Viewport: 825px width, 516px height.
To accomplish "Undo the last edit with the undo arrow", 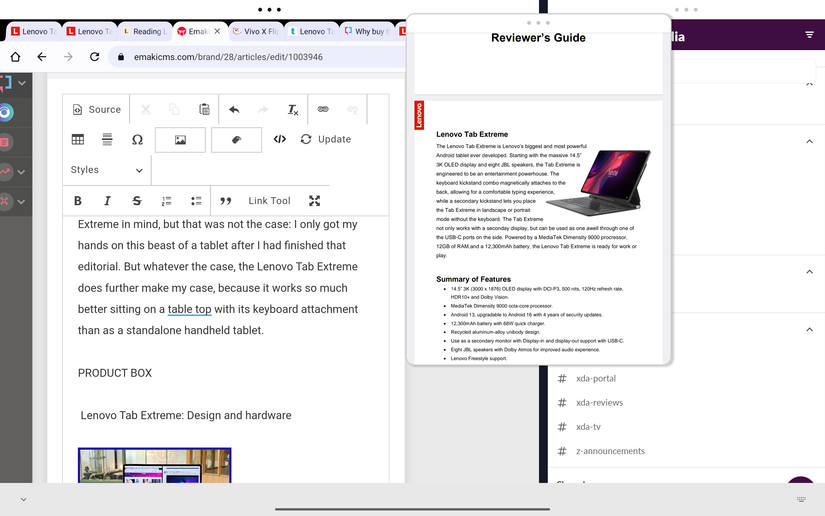I will [x=234, y=109].
